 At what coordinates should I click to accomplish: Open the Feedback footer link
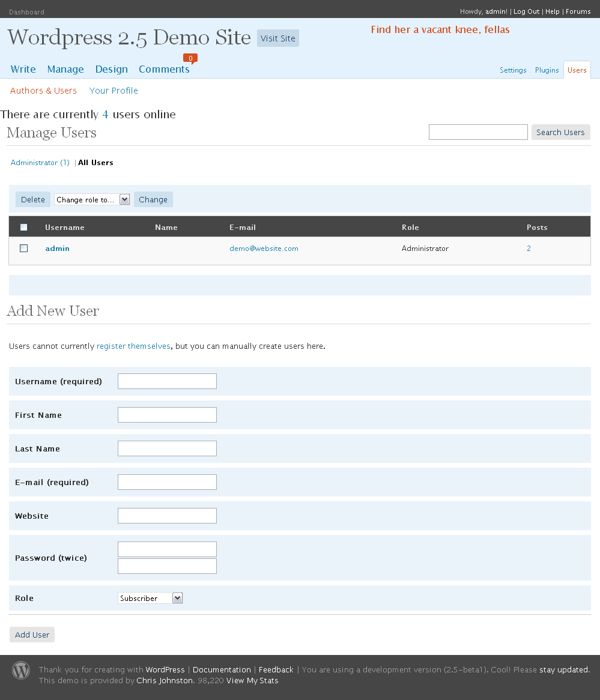click(x=276, y=669)
